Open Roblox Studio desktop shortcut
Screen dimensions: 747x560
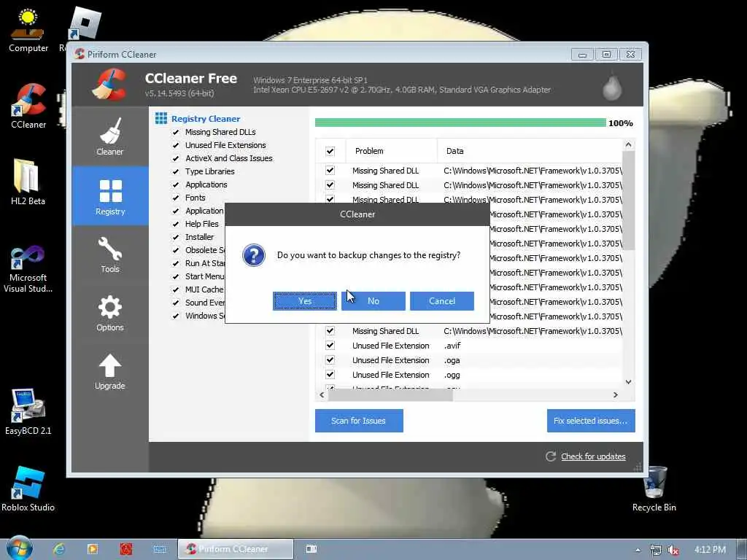[x=28, y=489]
